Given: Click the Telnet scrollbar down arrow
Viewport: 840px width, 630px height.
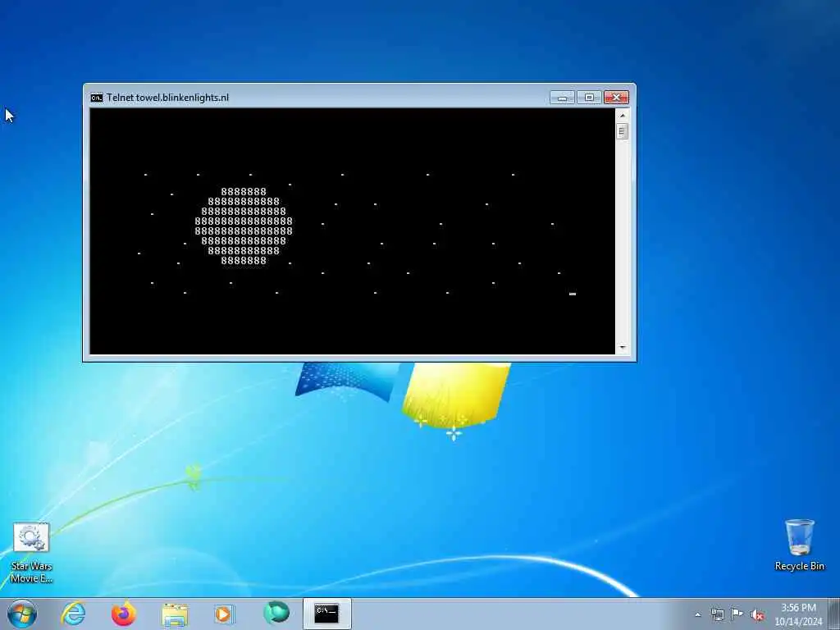Looking at the screenshot, I should pyautogui.click(x=622, y=348).
